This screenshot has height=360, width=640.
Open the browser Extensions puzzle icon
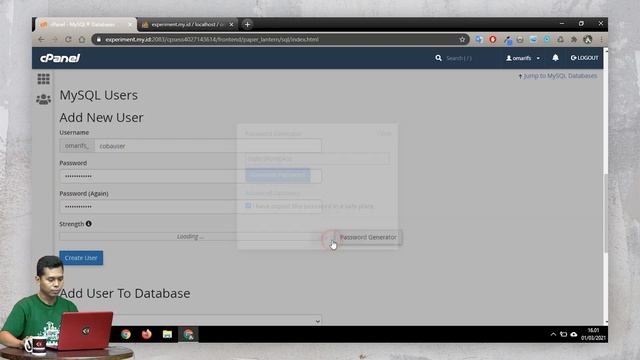pyautogui.click(x=574, y=40)
